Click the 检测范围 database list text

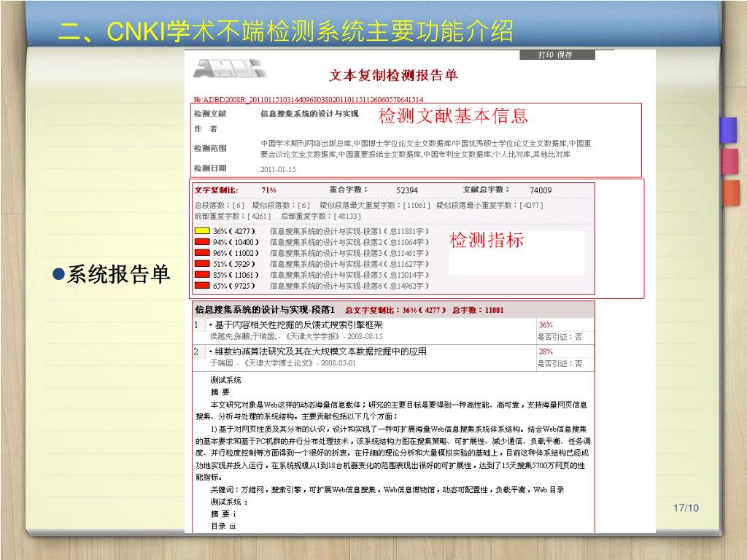click(425, 149)
